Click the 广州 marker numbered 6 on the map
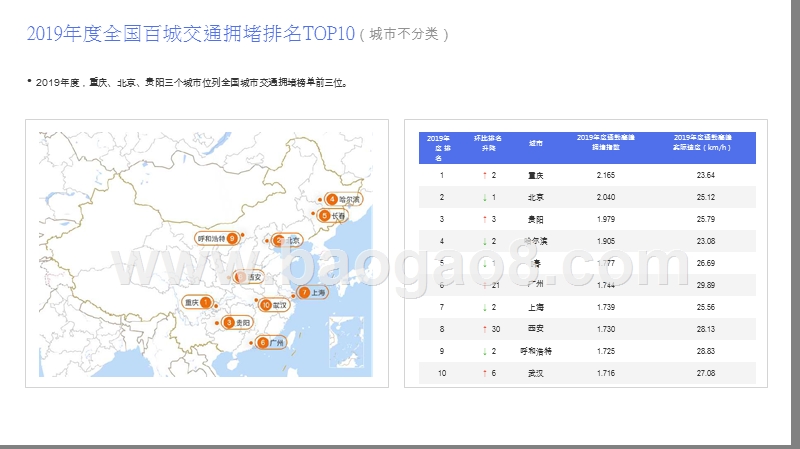The image size is (800, 449). 271,342
